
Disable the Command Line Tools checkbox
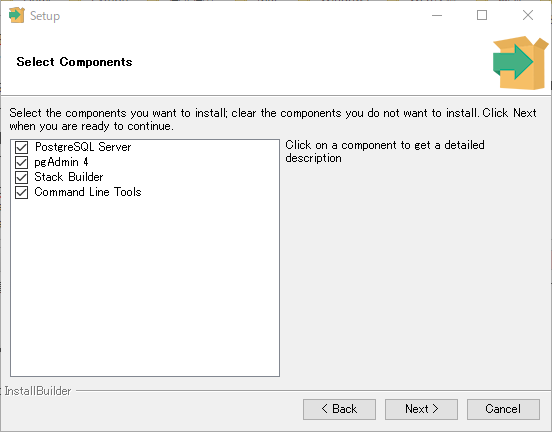coord(21,192)
